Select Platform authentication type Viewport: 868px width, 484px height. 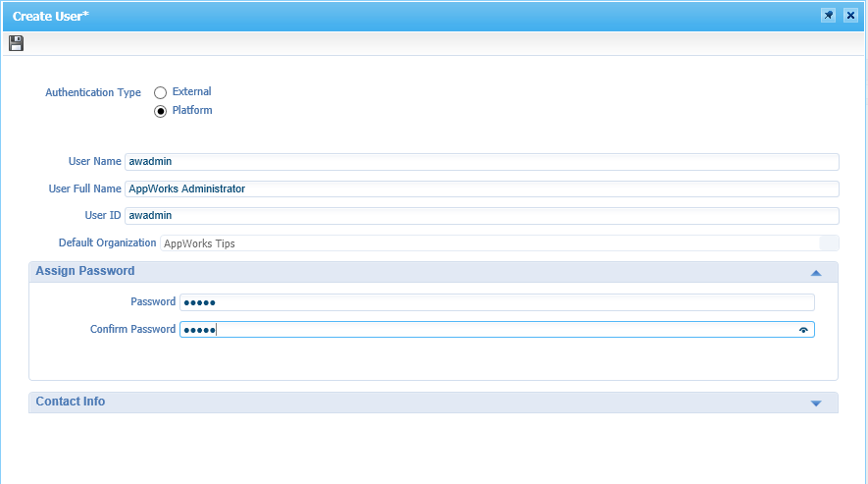coord(160,112)
